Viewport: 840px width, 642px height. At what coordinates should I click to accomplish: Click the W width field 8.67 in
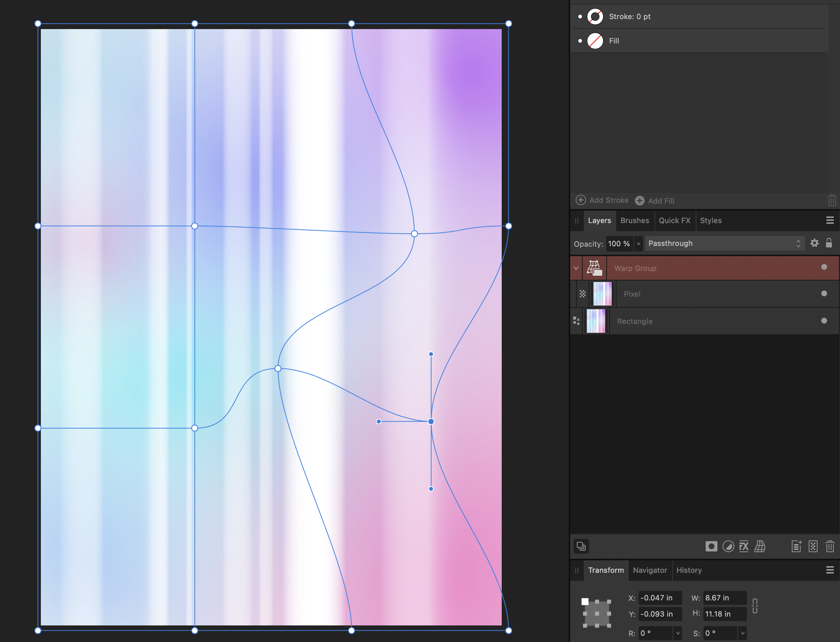[724, 598]
